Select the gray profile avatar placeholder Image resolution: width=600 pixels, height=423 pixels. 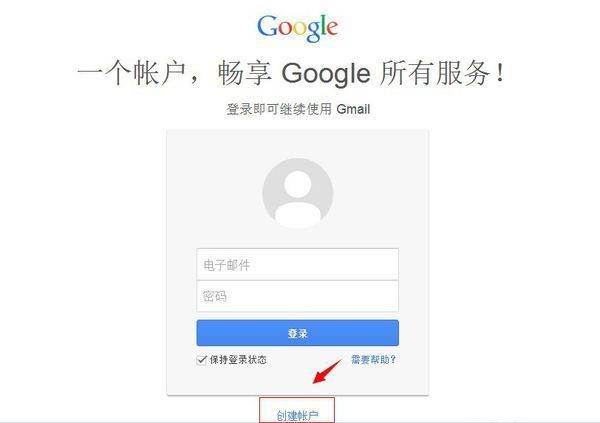298,193
